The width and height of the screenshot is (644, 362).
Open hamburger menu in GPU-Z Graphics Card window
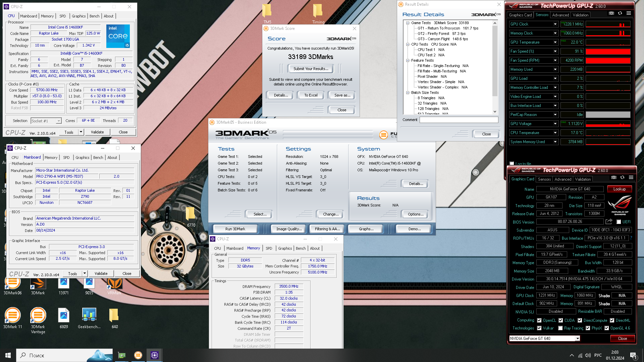tap(631, 178)
